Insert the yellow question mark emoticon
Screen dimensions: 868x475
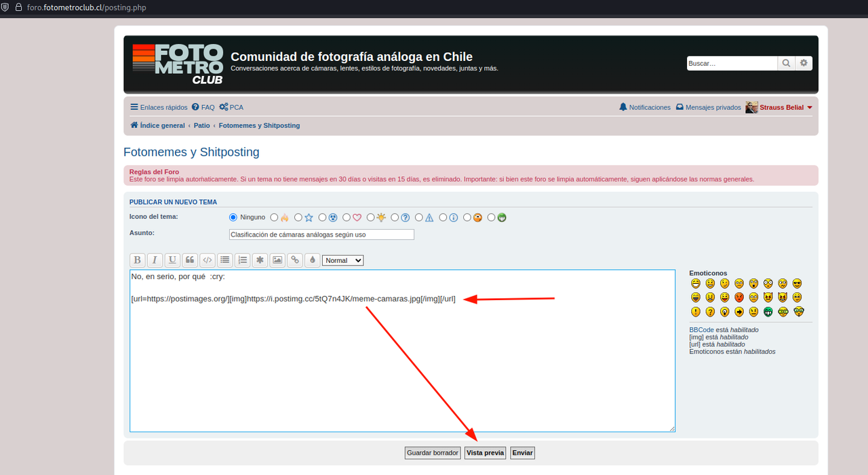coord(710,312)
